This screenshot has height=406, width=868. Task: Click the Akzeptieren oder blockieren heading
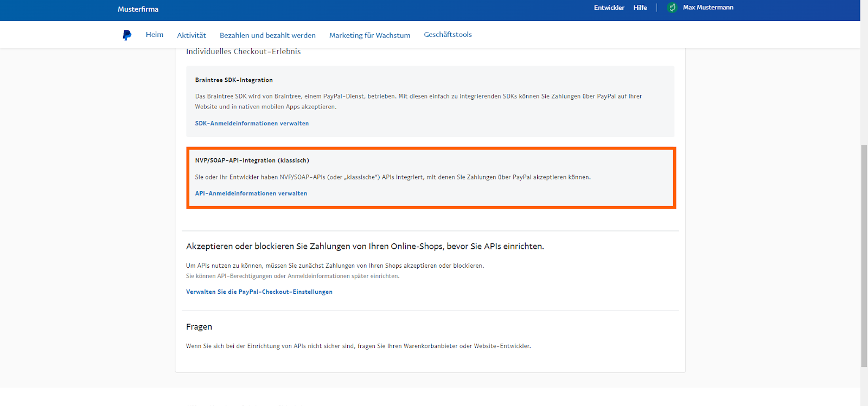365,247
